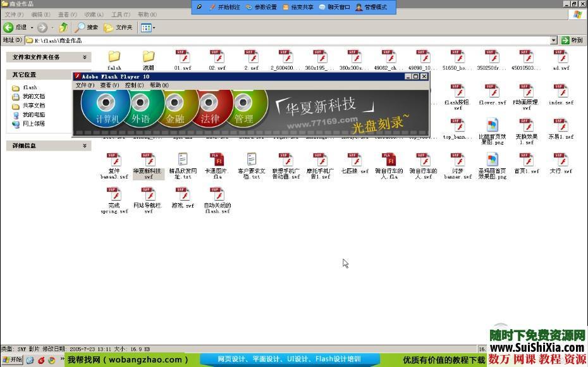Select the 搜索 magnifier icon in Explorer toolbar

pos(80,27)
